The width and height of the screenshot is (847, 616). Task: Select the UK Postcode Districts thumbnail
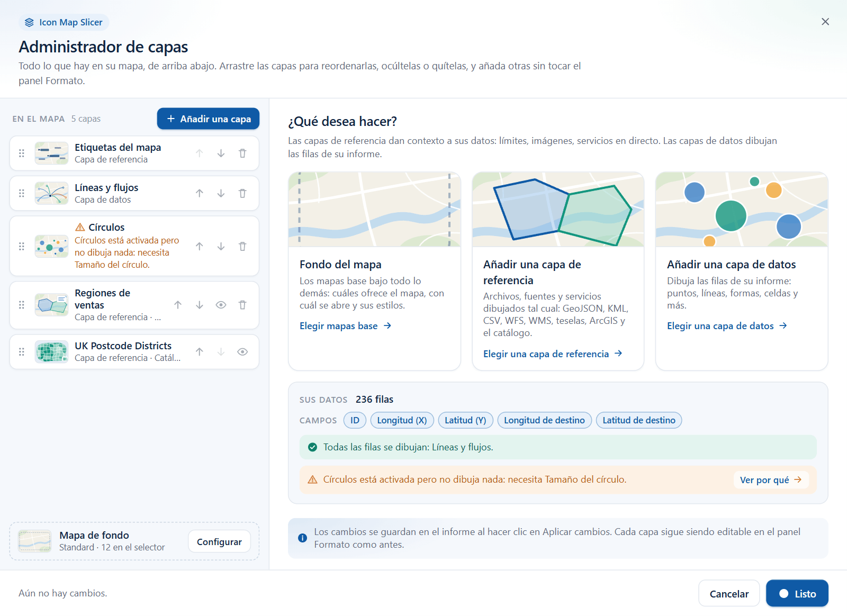tap(51, 352)
